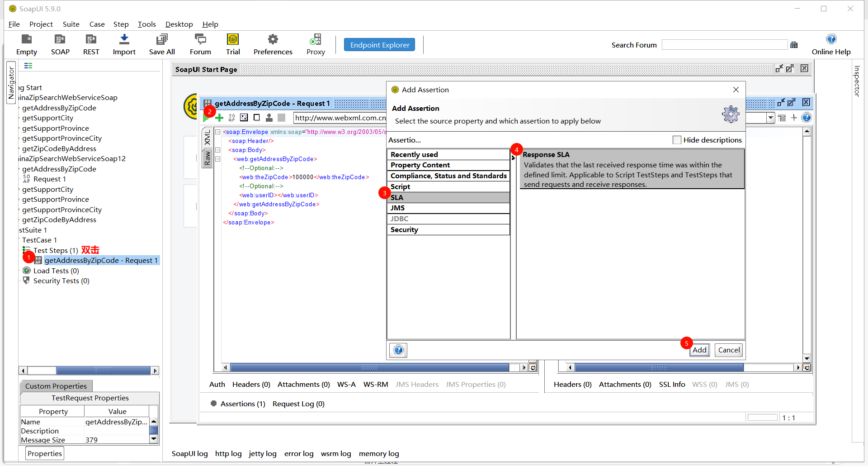Click the add to test case person icon
The height and width of the screenshot is (466, 868).
coord(269,118)
